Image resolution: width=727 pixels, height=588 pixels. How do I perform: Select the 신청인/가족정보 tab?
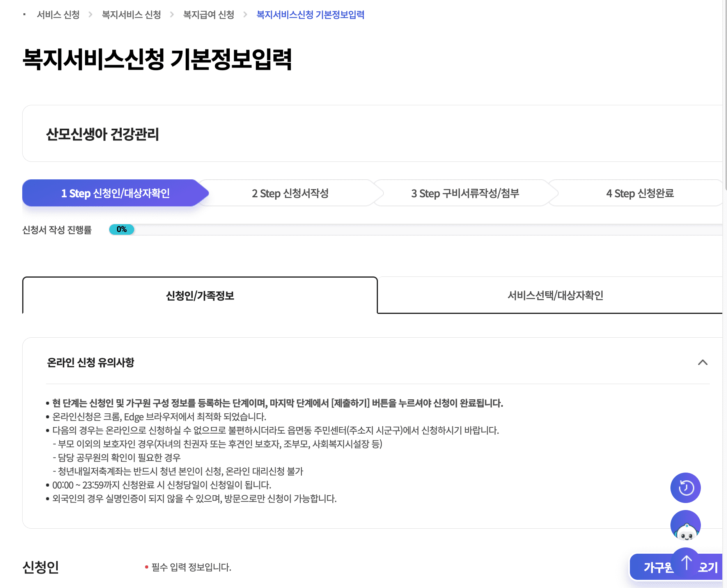pos(200,296)
